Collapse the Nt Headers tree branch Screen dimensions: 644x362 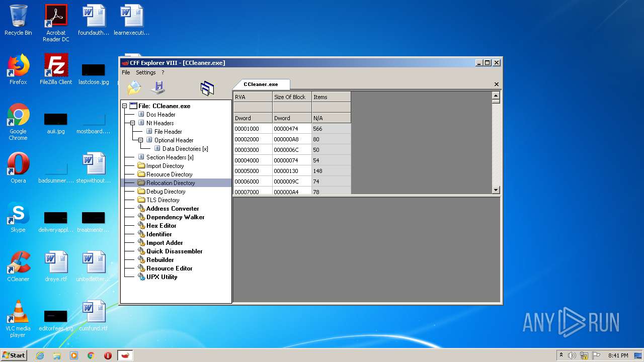click(x=133, y=123)
